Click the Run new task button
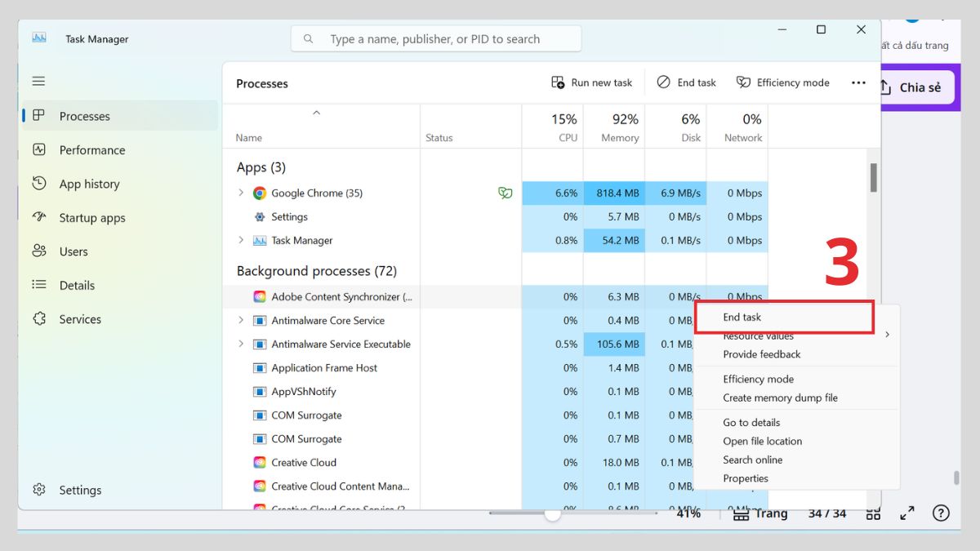 coord(592,82)
